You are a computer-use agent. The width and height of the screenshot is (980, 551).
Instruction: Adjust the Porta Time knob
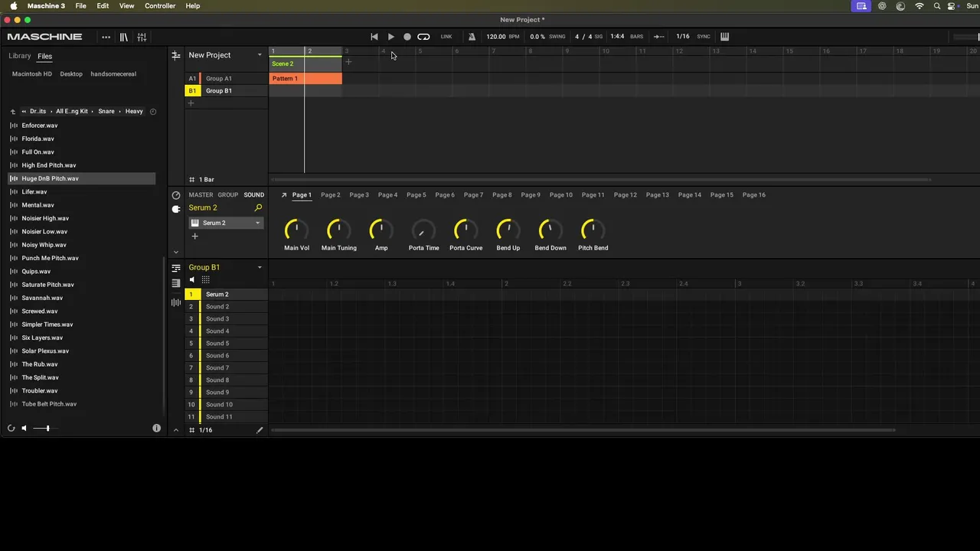pyautogui.click(x=423, y=229)
